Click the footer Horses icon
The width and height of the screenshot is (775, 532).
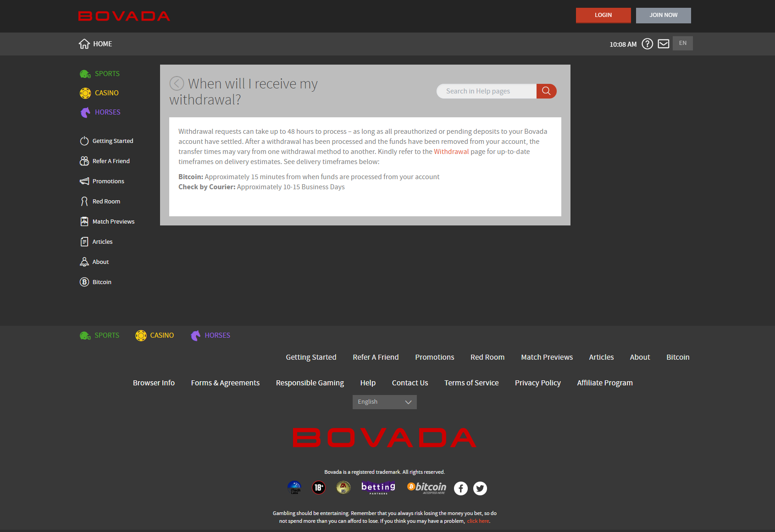195,335
